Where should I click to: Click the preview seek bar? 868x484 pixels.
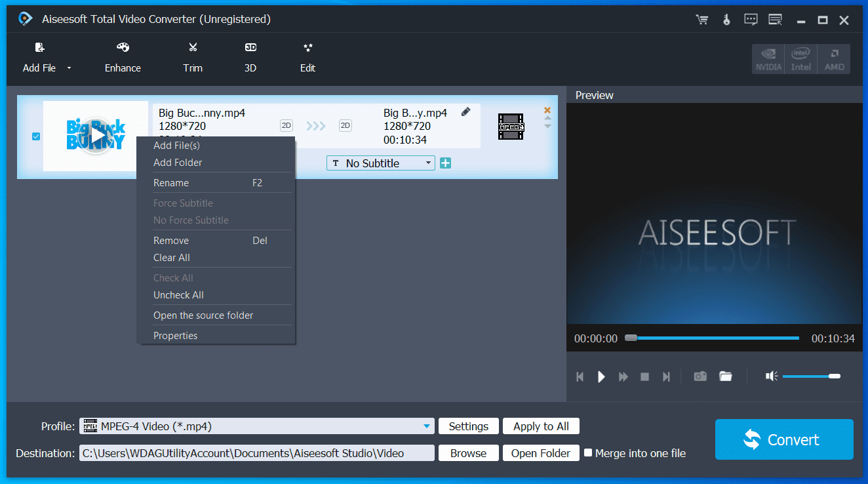point(712,338)
